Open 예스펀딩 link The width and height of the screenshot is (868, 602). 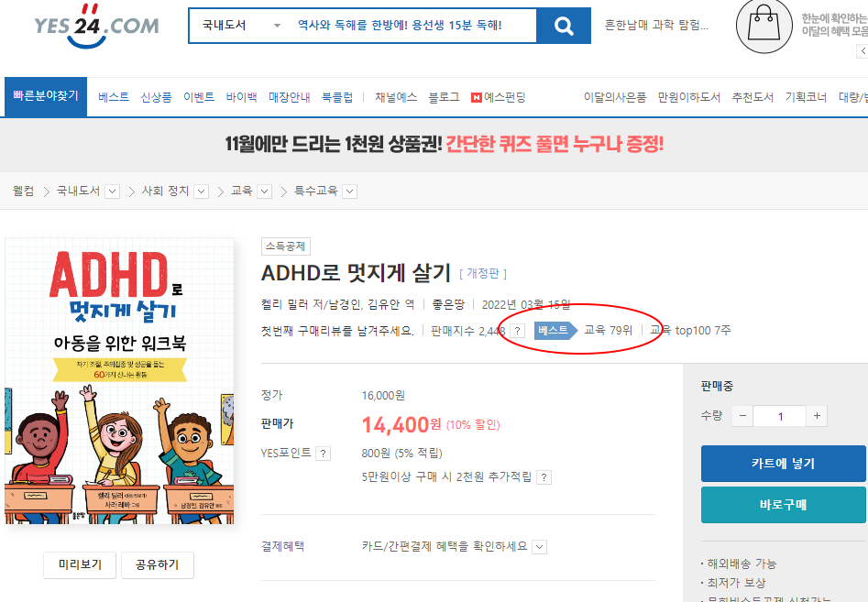point(504,97)
